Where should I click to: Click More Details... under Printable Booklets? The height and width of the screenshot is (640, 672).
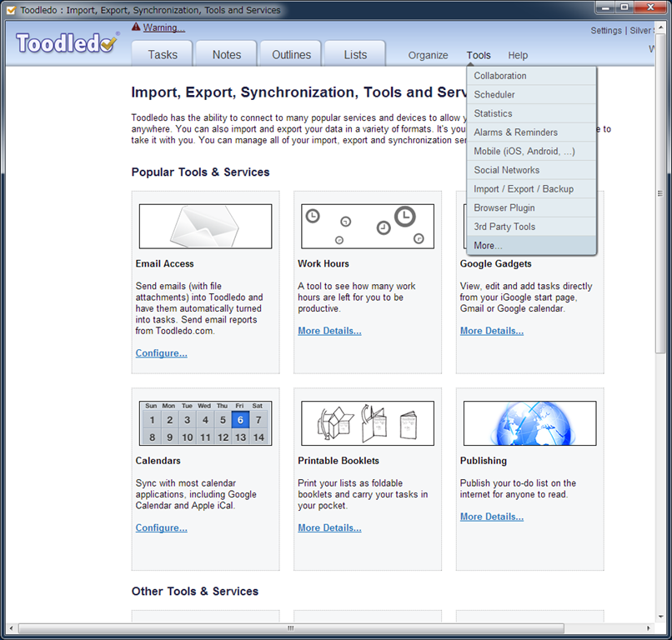tap(329, 527)
